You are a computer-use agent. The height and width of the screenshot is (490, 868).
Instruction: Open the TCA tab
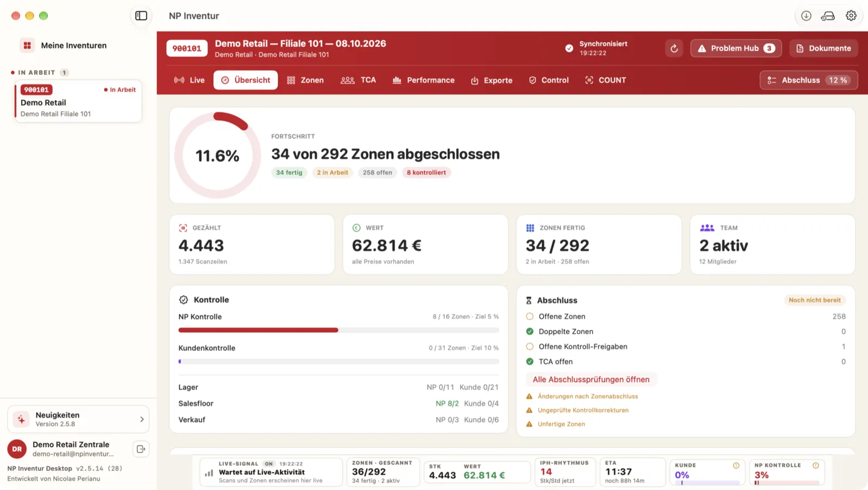pos(358,80)
